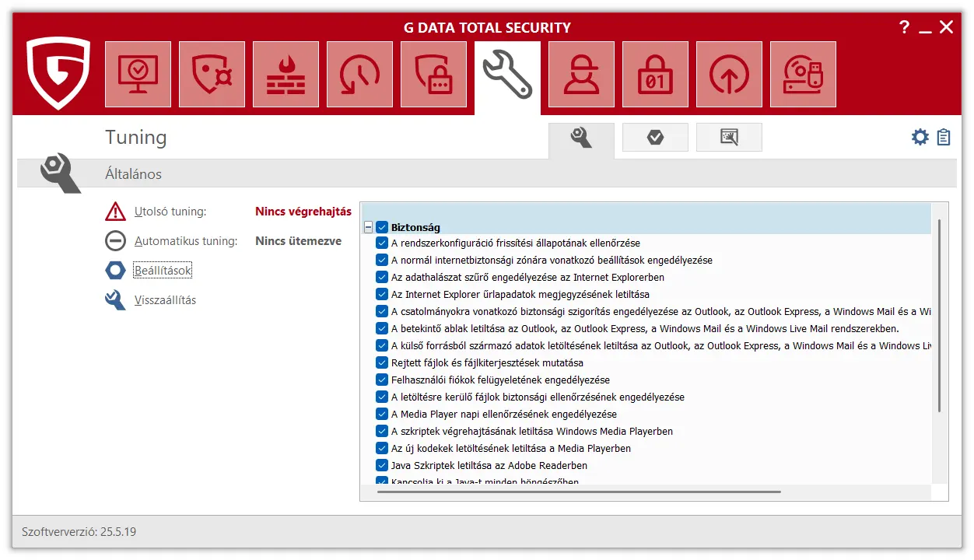Open the Password Manager shield icon

[433, 75]
